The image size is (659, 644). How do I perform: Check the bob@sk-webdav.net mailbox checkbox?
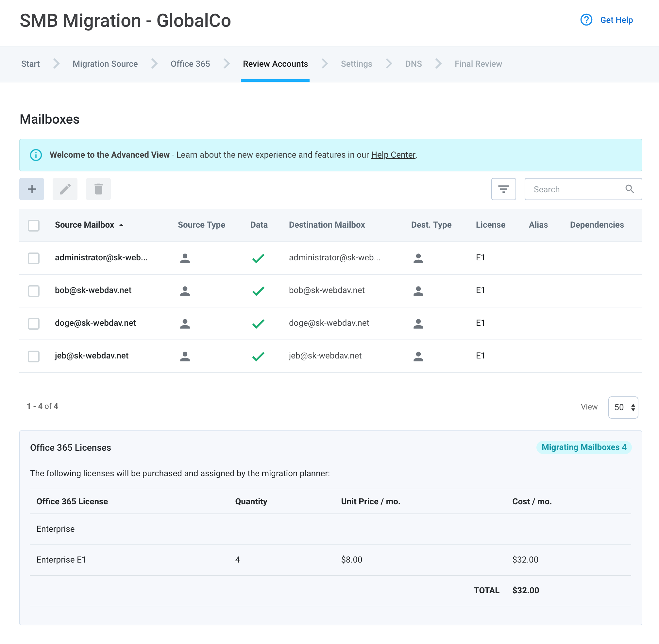pyautogui.click(x=33, y=291)
